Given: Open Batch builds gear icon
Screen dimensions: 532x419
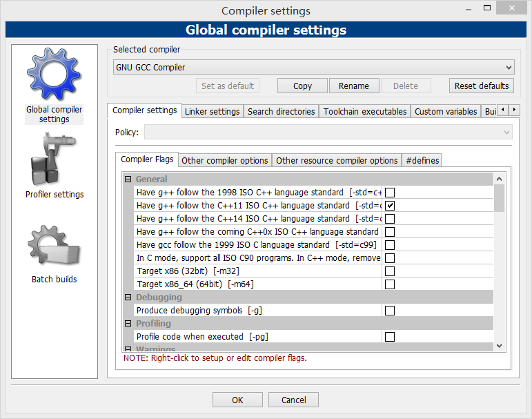Looking at the screenshot, I should 54,246.
